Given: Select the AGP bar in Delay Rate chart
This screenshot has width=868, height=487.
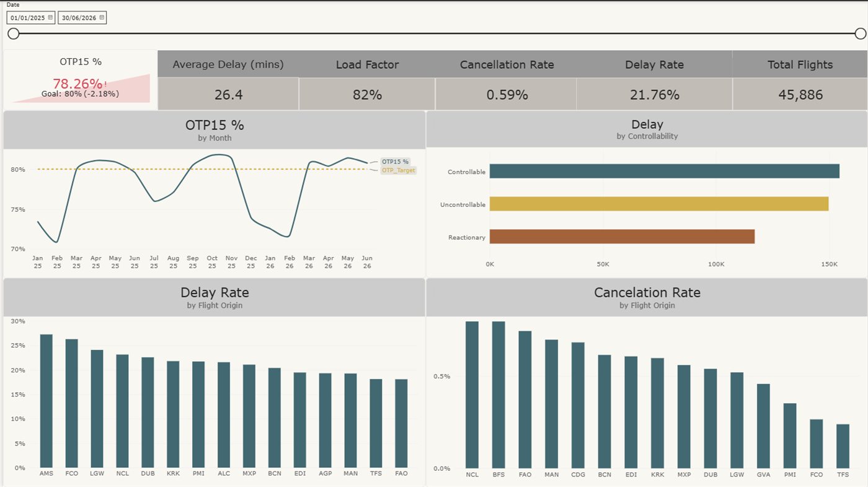Looking at the screenshot, I should click(325, 420).
